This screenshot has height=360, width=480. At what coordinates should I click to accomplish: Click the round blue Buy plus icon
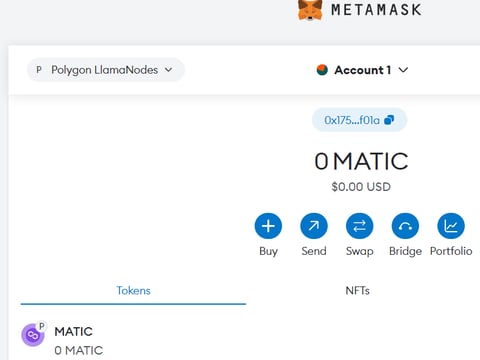pyautogui.click(x=268, y=226)
